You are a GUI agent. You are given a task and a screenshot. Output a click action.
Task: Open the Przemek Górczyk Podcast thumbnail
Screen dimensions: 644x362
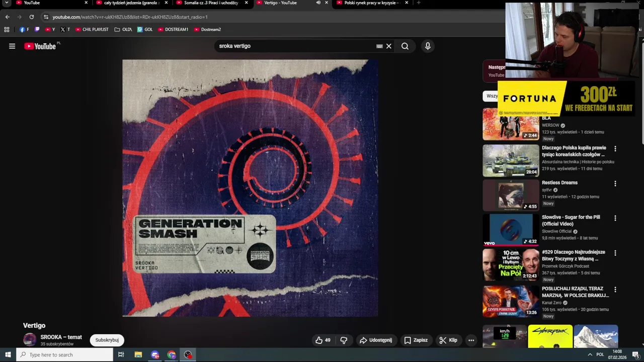click(511, 264)
